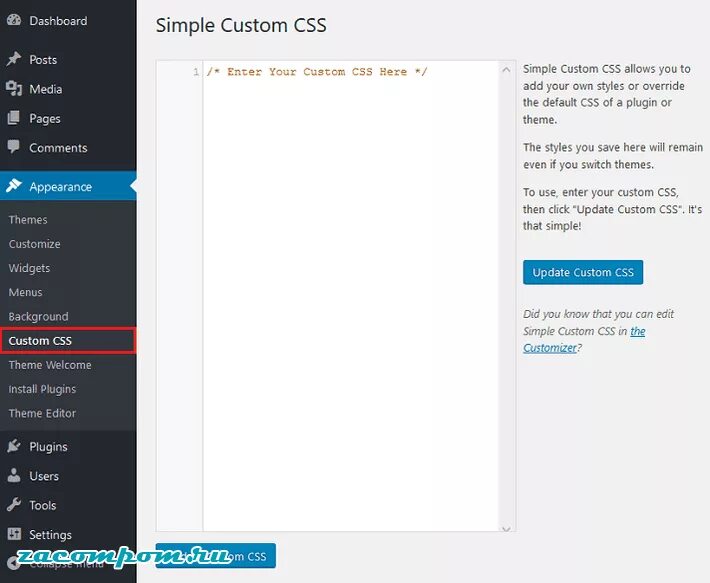Viewport: 710px width, 583px height.
Task: Open Install Plugins submenu item
Action: [42, 389]
